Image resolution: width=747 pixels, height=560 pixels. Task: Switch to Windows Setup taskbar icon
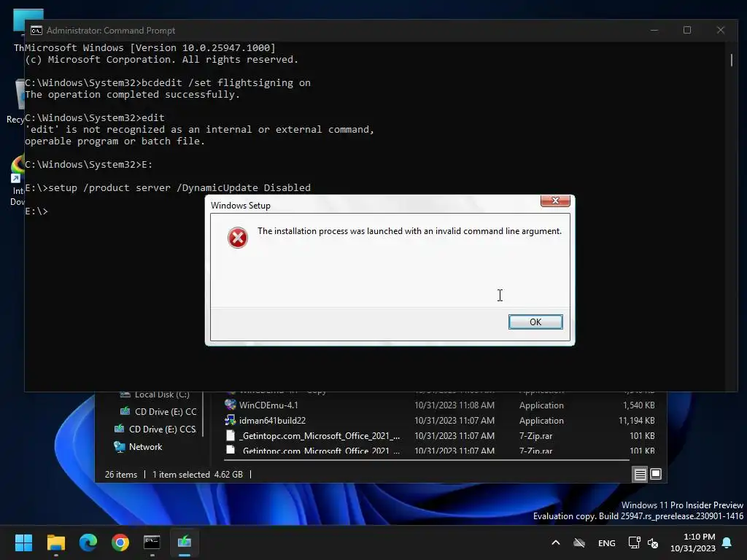185,542
